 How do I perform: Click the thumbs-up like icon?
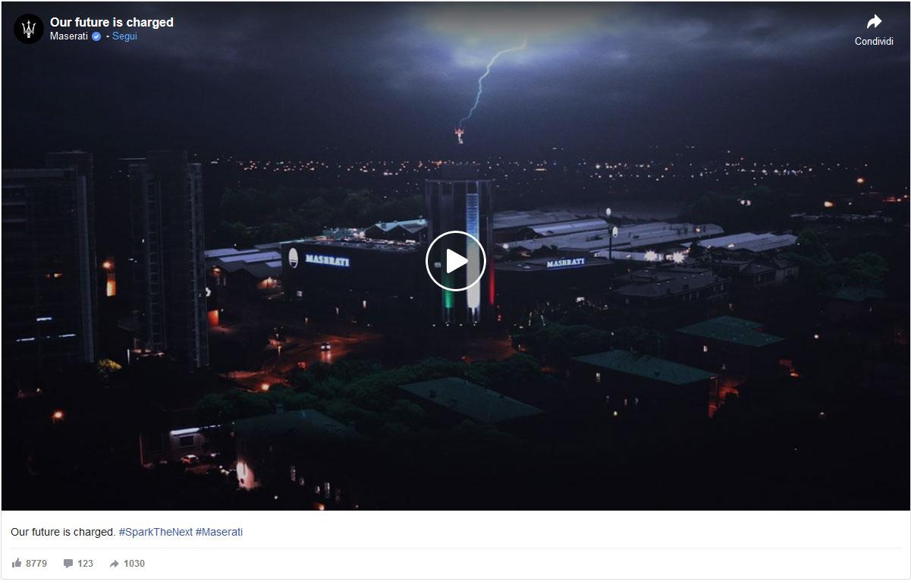(17, 563)
